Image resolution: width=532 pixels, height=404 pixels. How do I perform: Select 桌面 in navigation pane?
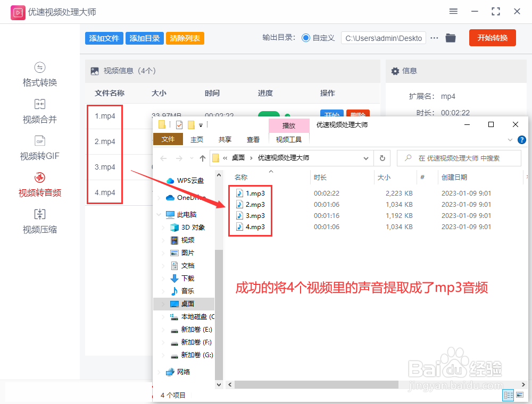pos(184,304)
